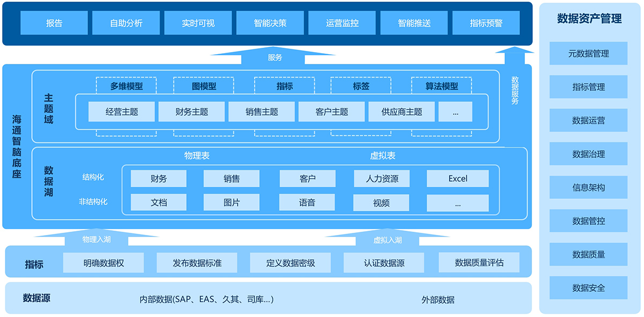Open the 指标预警 box
Viewport: 644px width, 317px height.
[486, 23]
